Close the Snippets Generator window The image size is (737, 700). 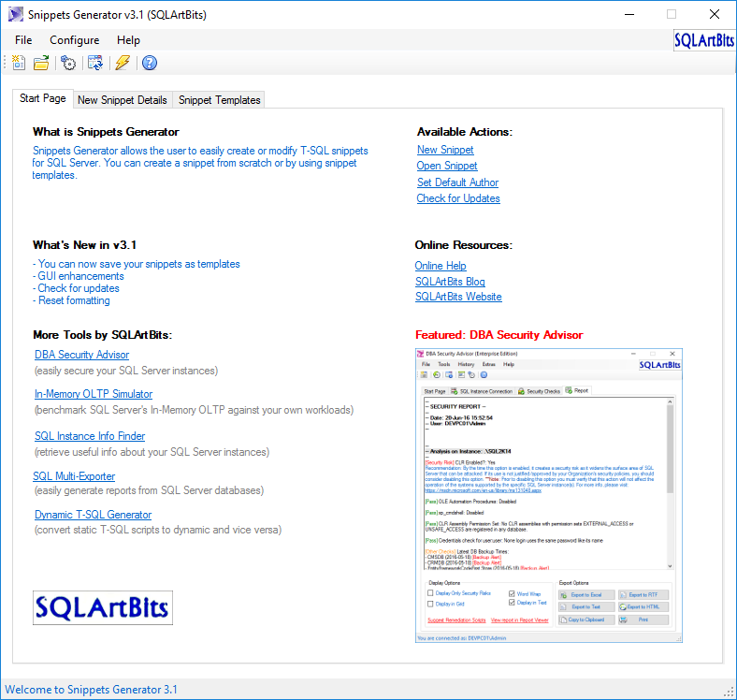click(x=715, y=15)
